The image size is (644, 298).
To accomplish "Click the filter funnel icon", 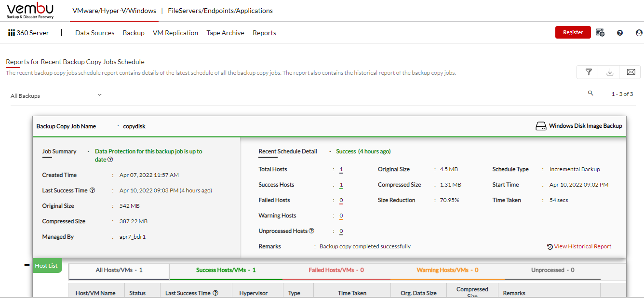I will 589,72.
